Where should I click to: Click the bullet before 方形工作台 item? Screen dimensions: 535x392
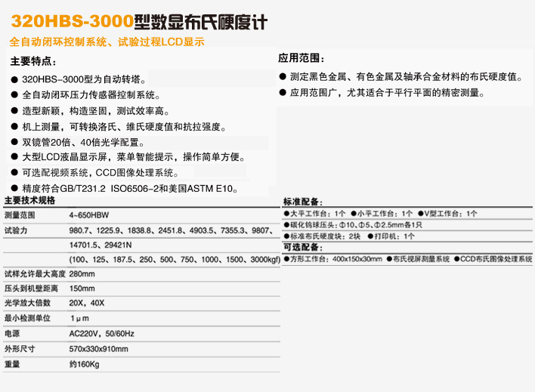coord(286,259)
